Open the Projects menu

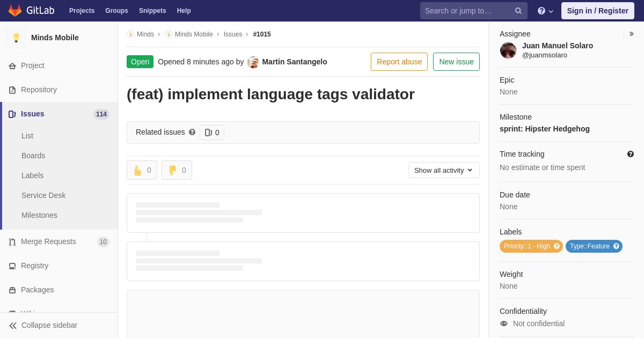pyautogui.click(x=82, y=11)
